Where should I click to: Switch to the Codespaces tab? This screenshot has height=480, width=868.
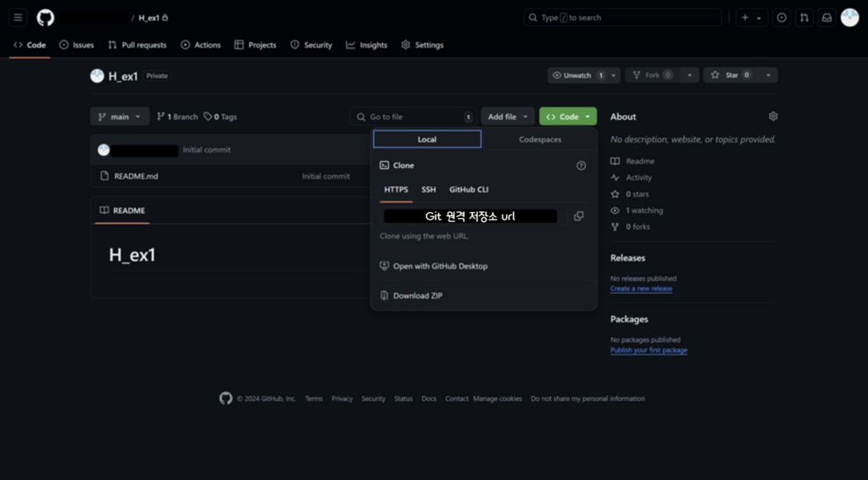(x=540, y=140)
